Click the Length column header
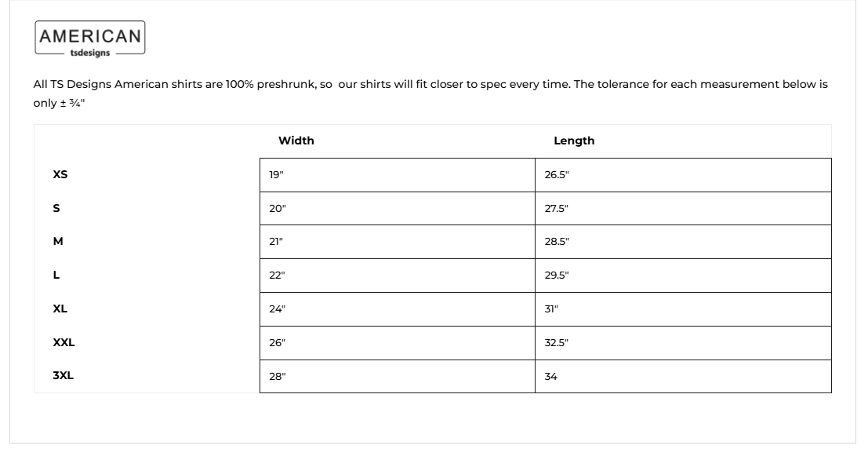 [574, 141]
